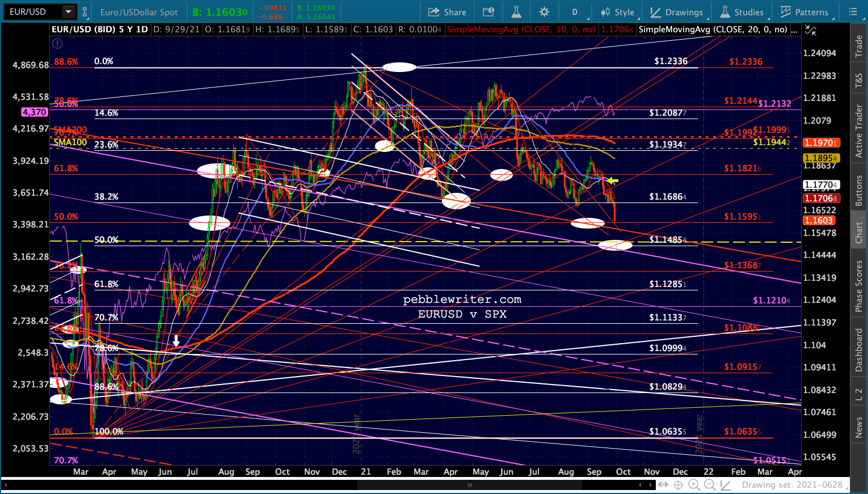Click the $1.2104 magenta level label
868x494 pixels.
(772, 300)
